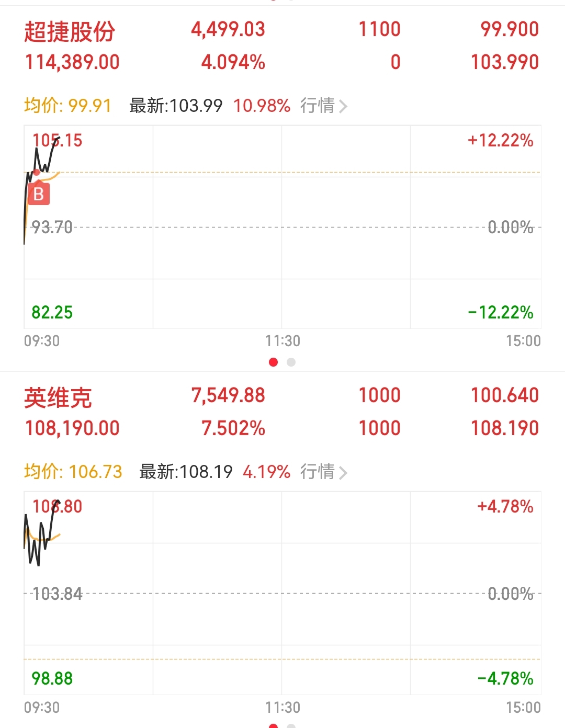Tap chevron arrow beside 英维克 行情
565x728 pixels.
click(343, 473)
